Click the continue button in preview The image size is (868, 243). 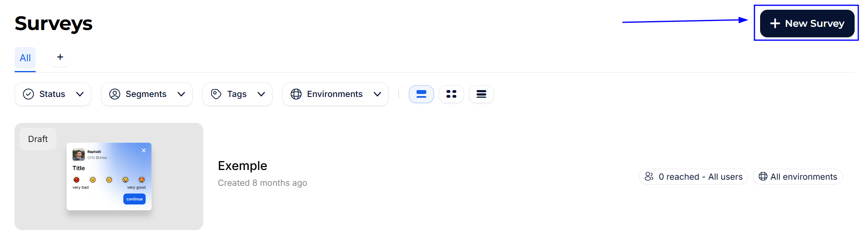coord(134,199)
